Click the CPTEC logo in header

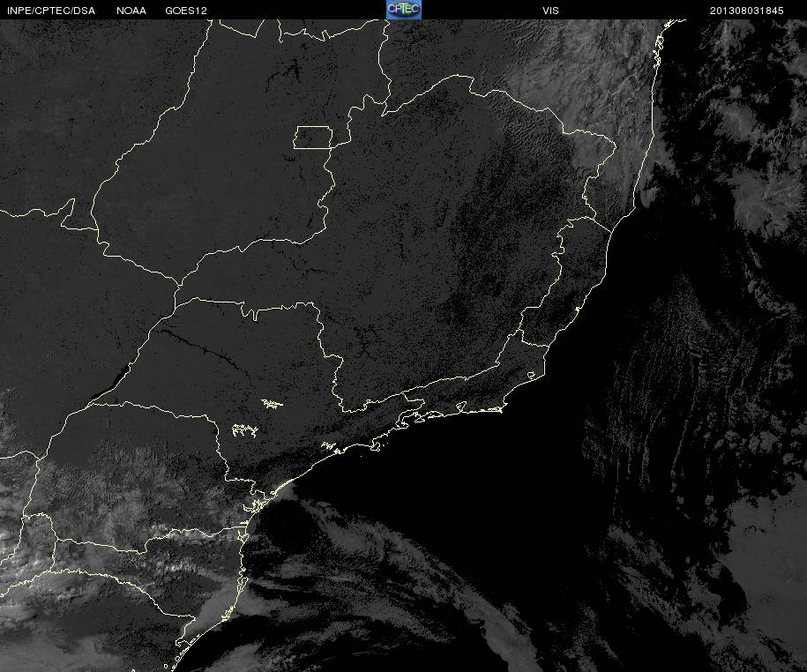click(404, 10)
